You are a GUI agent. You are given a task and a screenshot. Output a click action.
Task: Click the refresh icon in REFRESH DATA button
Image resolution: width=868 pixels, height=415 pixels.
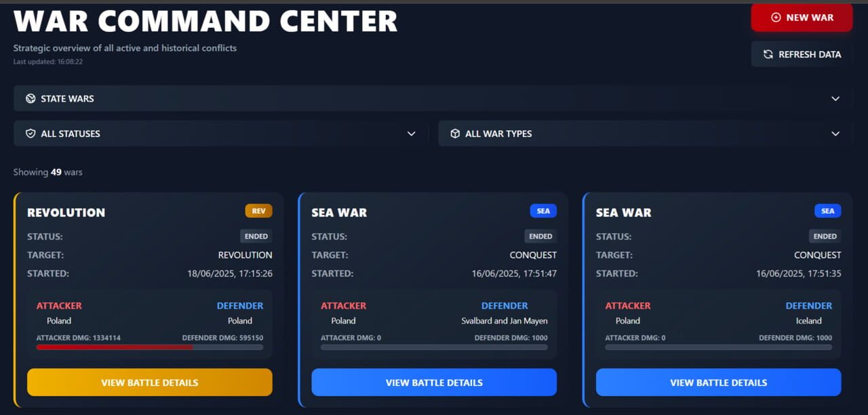[x=768, y=54]
